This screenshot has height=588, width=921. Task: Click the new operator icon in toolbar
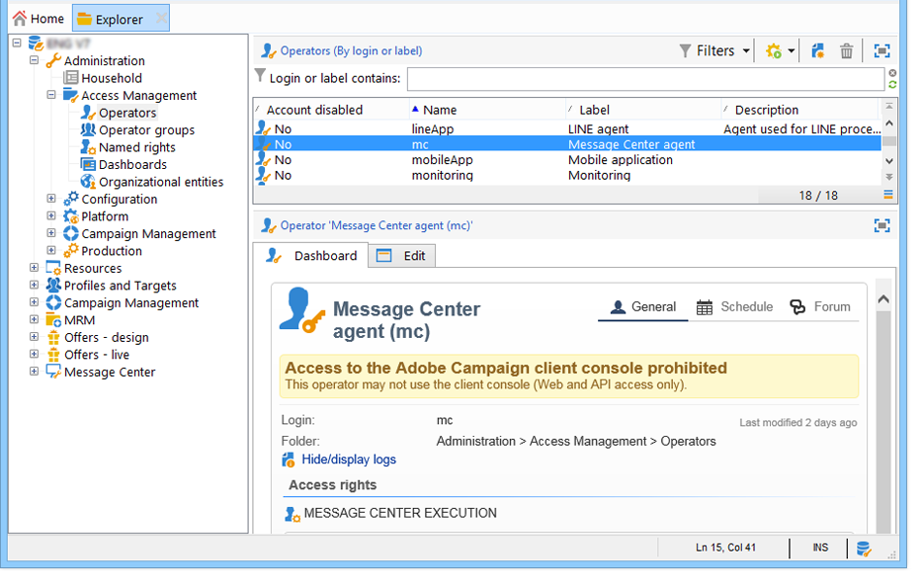pyautogui.click(x=818, y=51)
